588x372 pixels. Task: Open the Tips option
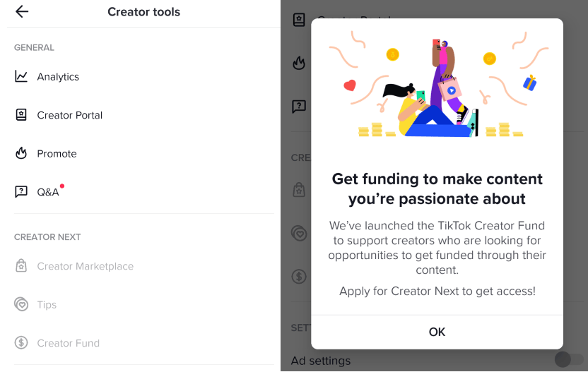[x=47, y=305]
